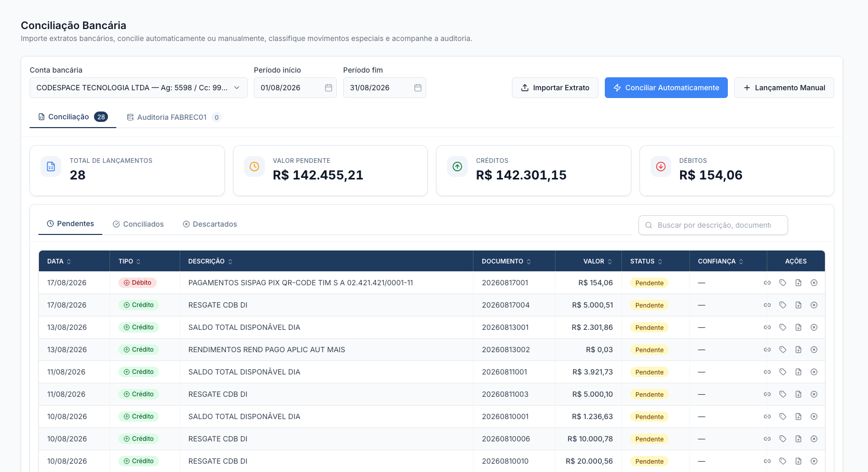Click circled X icon for document 20260817001
Image resolution: width=868 pixels, height=472 pixels.
[814, 283]
